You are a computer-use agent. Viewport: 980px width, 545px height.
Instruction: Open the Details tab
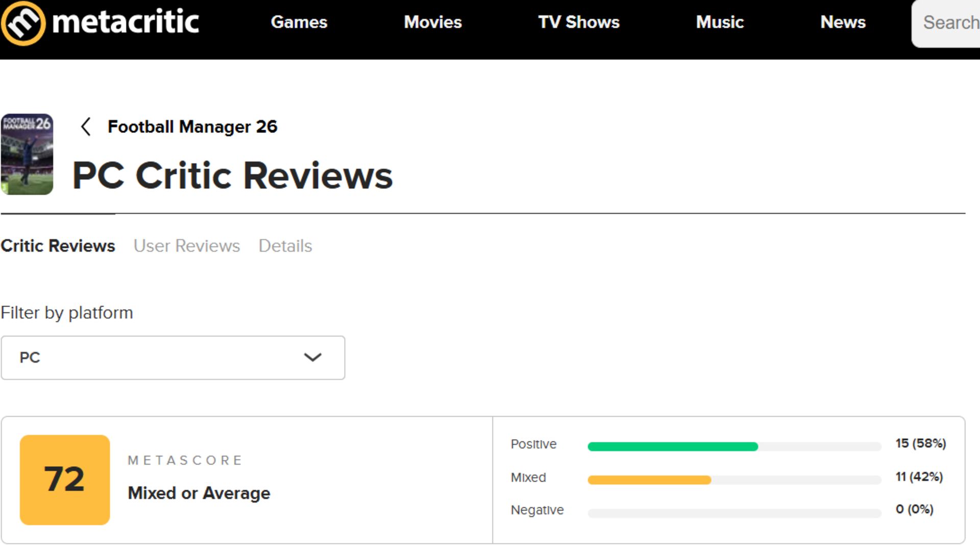tap(285, 246)
